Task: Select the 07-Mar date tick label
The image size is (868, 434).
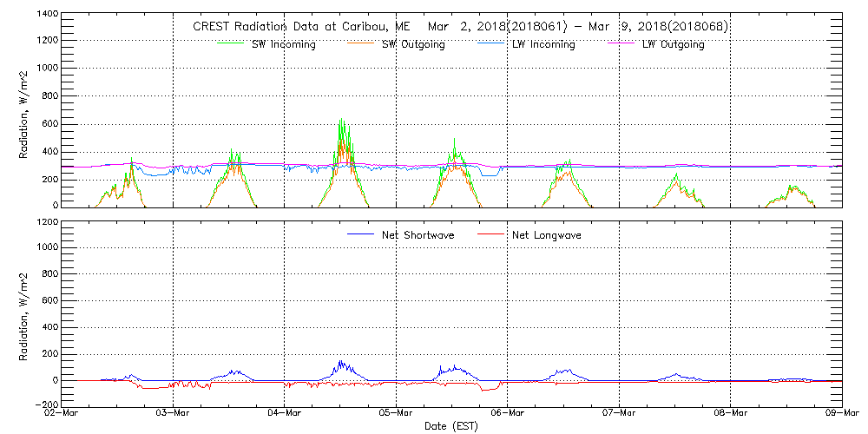Action: 619,412
